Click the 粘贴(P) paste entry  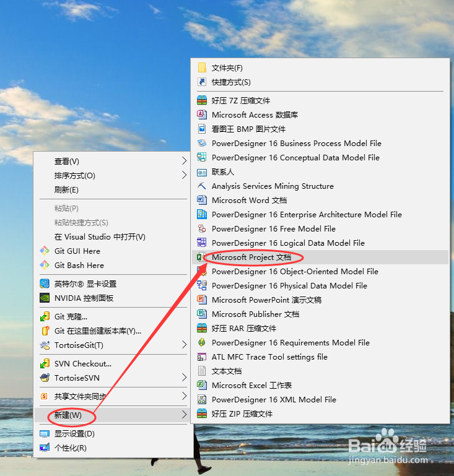click(x=113, y=209)
